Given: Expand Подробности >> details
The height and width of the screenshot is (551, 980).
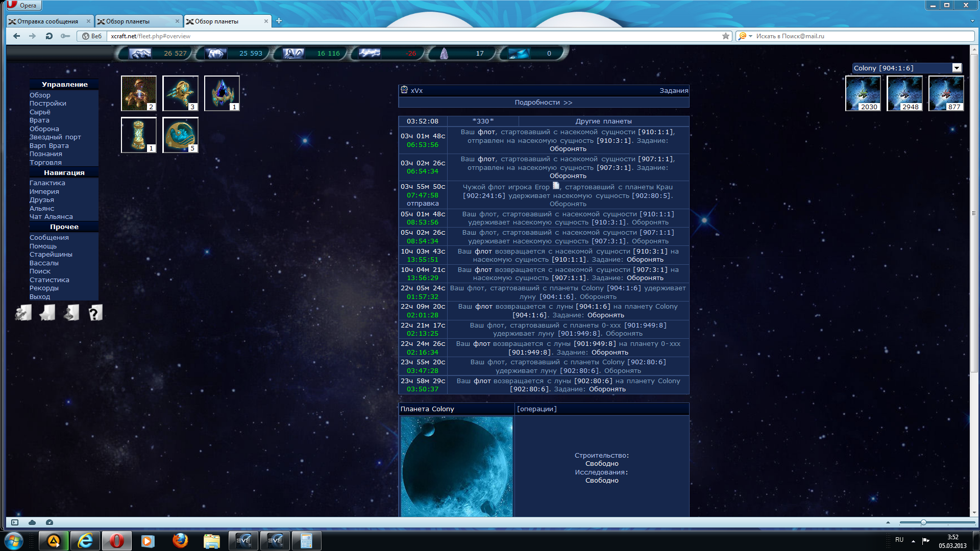Looking at the screenshot, I should click(x=544, y=102).
